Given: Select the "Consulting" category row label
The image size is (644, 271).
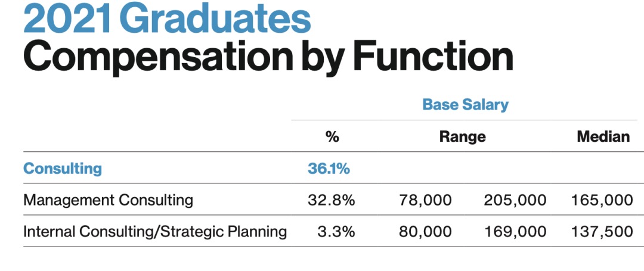Looking at the screenshot, I should pyautogui.click(x=63, y=169).
